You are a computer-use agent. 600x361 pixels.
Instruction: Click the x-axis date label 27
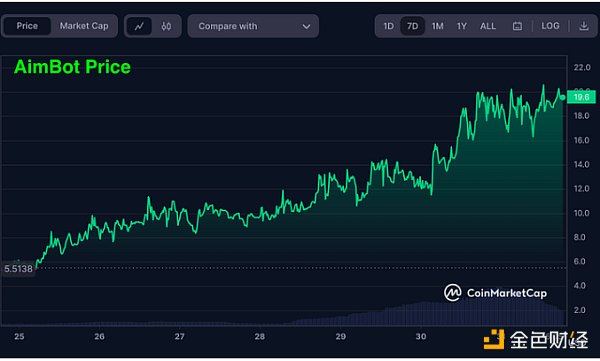(179, 336)
